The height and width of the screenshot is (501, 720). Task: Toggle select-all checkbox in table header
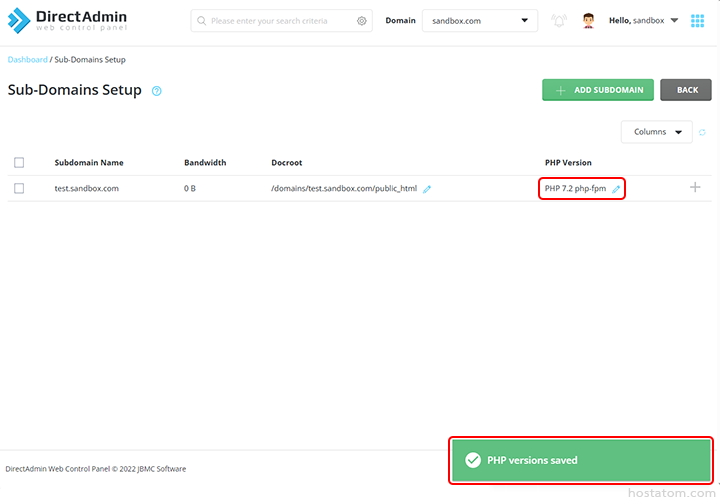pos(19,162)
